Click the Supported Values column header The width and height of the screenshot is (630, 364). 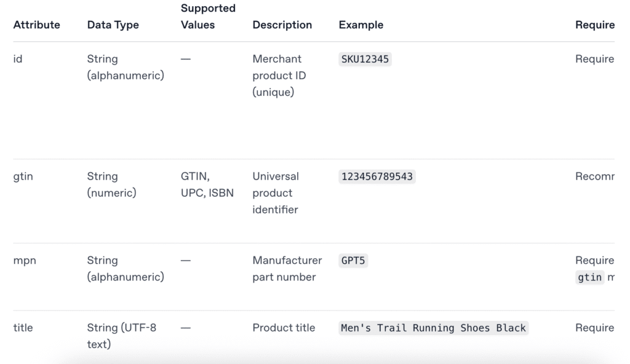click(x=208, y=17)
